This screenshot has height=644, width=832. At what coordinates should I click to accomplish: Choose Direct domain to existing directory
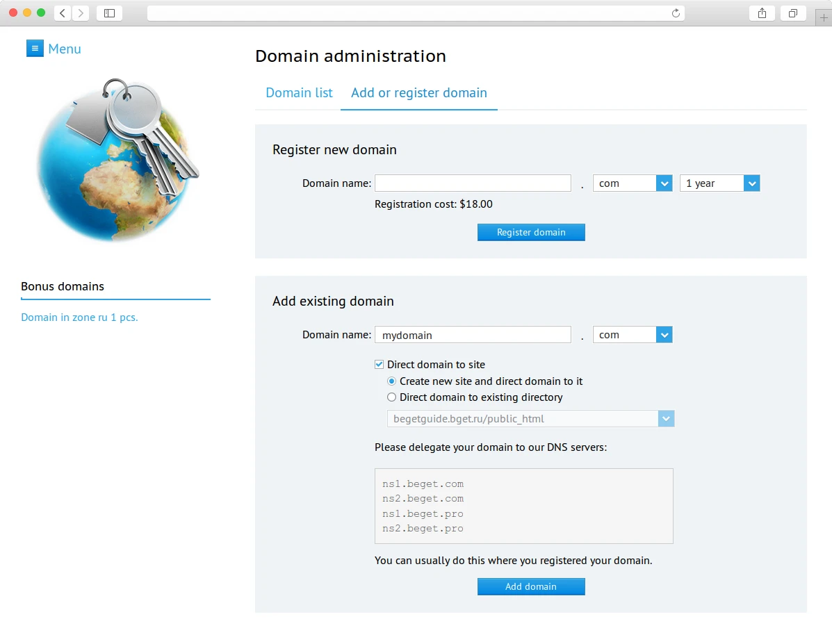tap(391, 397)
